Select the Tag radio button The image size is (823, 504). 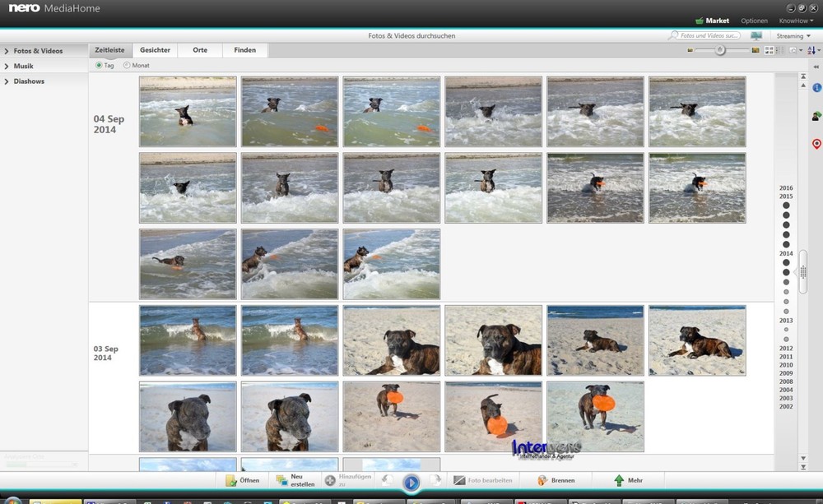click(x=100, y=65)
